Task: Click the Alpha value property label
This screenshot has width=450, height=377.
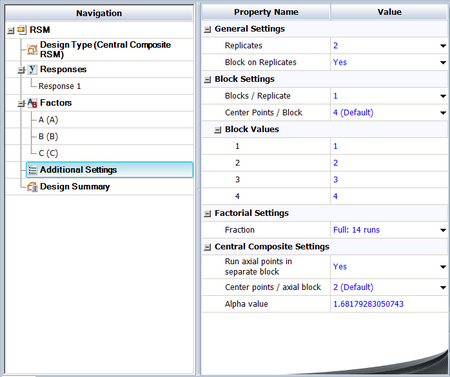Action: point(246,304)
